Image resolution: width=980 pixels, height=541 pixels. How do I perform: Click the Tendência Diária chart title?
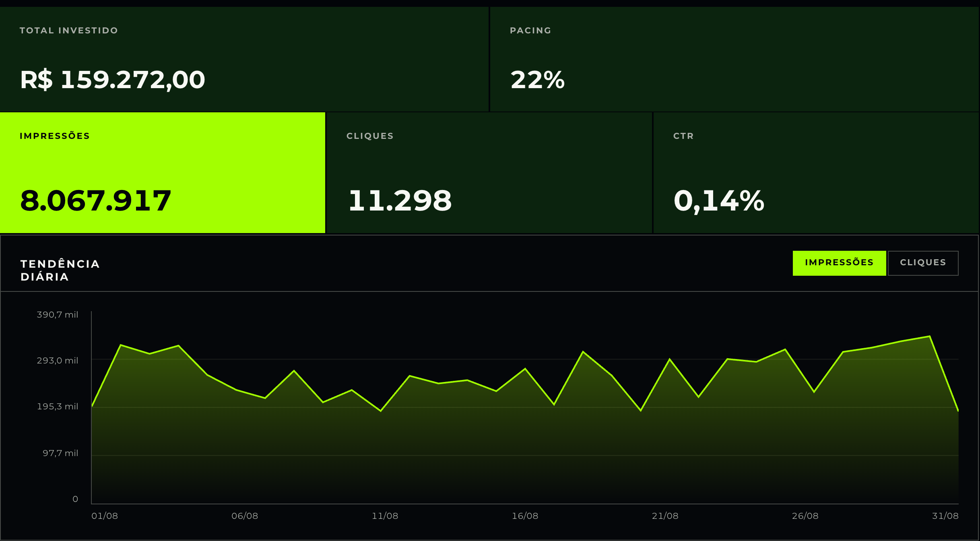pyautogui.click(x=60, y=270)
